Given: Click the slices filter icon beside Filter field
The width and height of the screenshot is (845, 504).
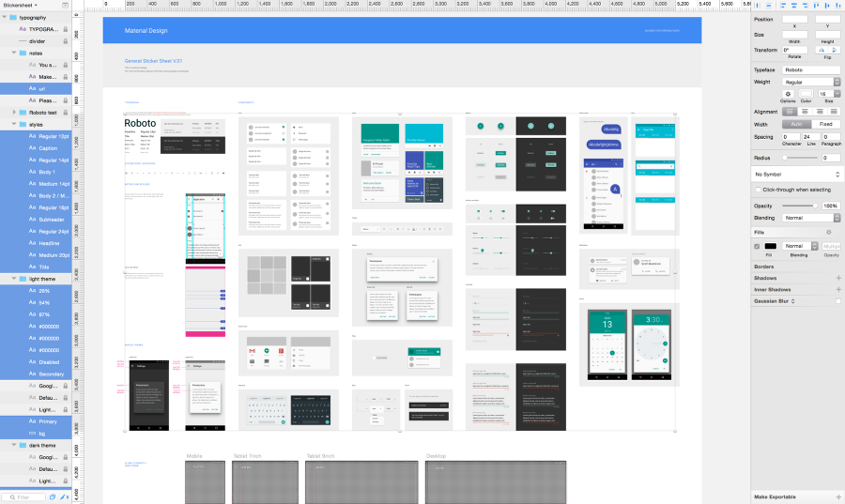Looking at the screenshot, I should pos(53,497).
